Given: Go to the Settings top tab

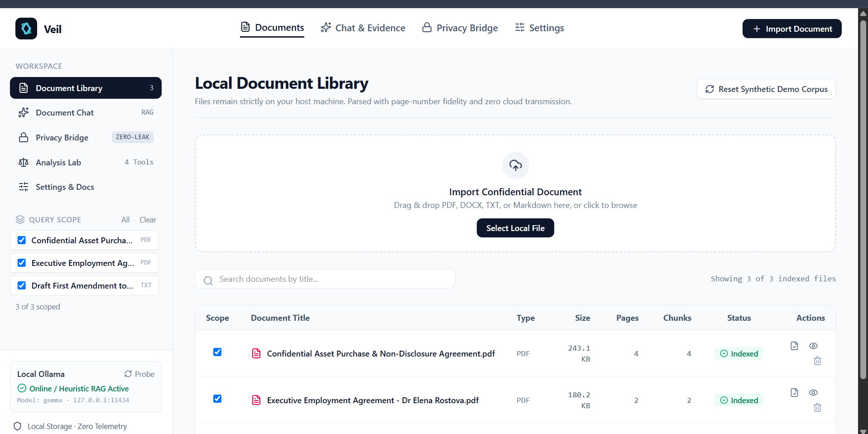Looking at the screenshot, I should click(539, 28).
